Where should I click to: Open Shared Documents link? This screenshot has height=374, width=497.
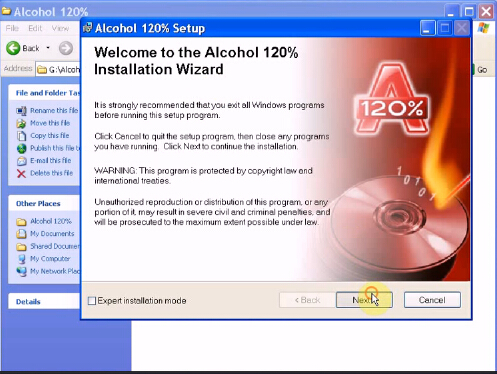[x=55, y=246]
